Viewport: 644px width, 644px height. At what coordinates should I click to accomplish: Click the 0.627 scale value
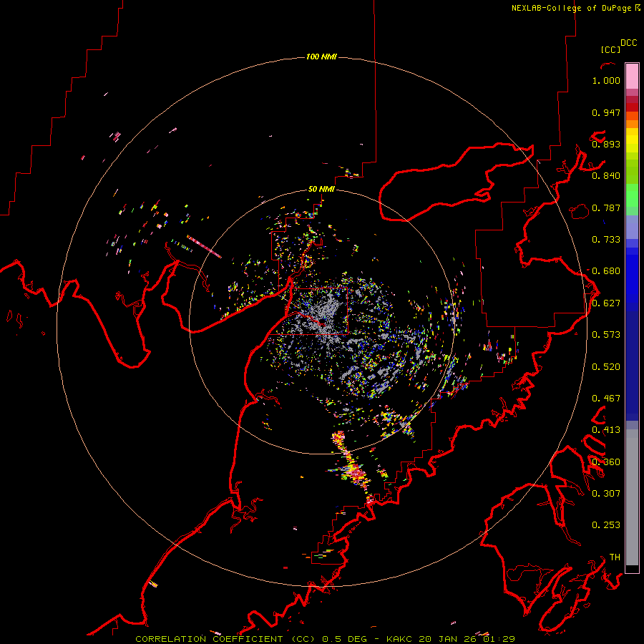606,303
